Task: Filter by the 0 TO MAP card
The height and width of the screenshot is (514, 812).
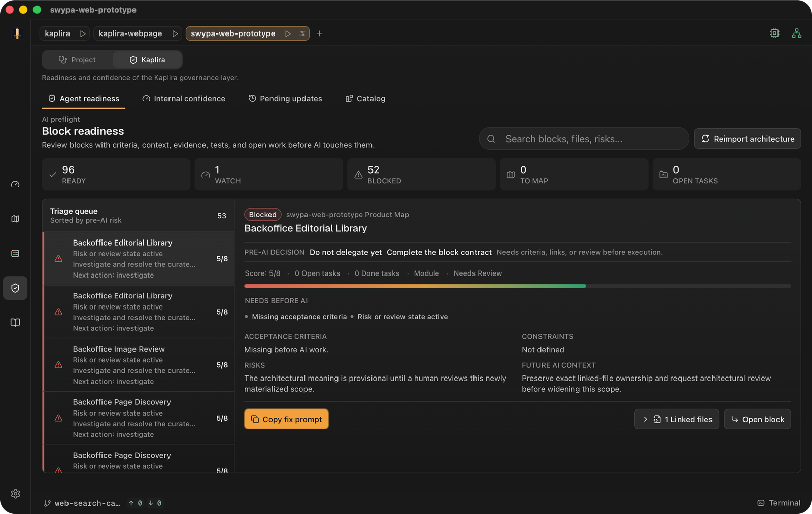Action: pyautogui.click(x=574, y=175)
